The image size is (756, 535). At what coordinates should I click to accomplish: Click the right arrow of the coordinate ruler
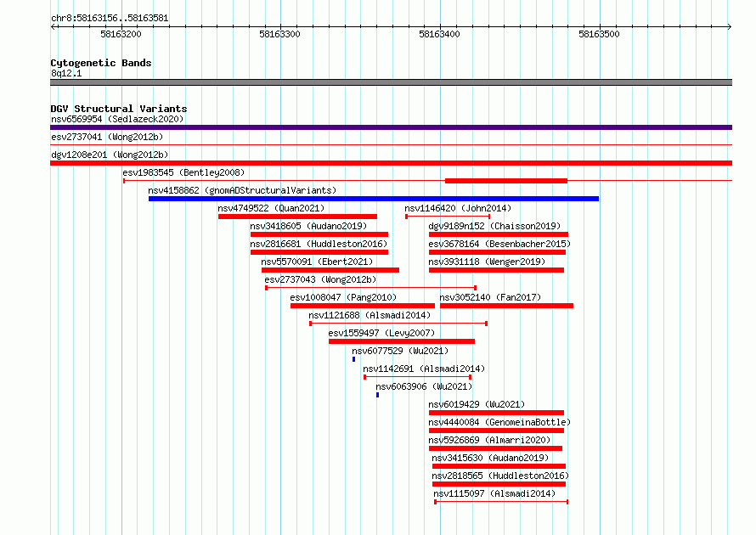(x=730, y=27)
